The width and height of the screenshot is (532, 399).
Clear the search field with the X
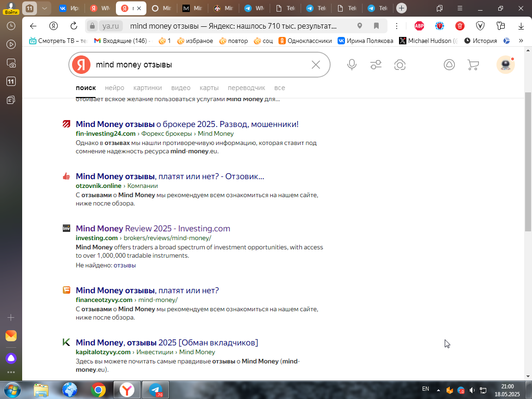click(x=316, y=65)
